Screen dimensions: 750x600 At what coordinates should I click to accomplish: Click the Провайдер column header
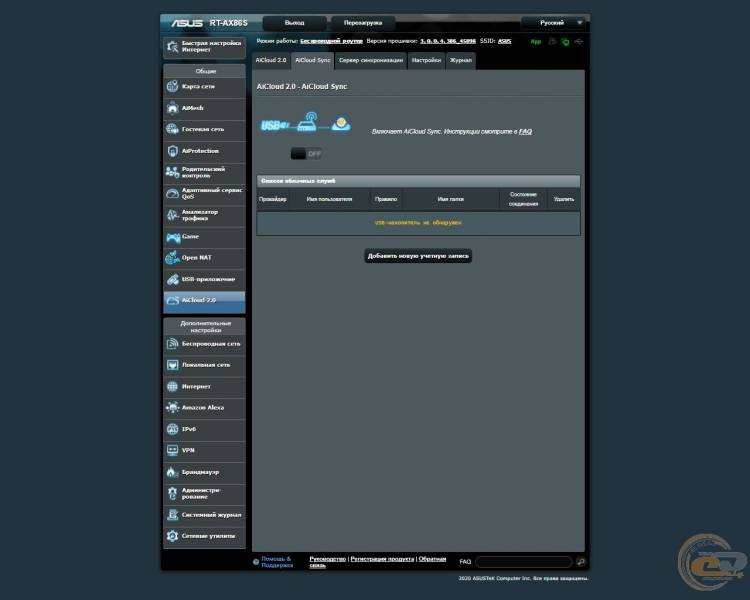tap(273, 199)
